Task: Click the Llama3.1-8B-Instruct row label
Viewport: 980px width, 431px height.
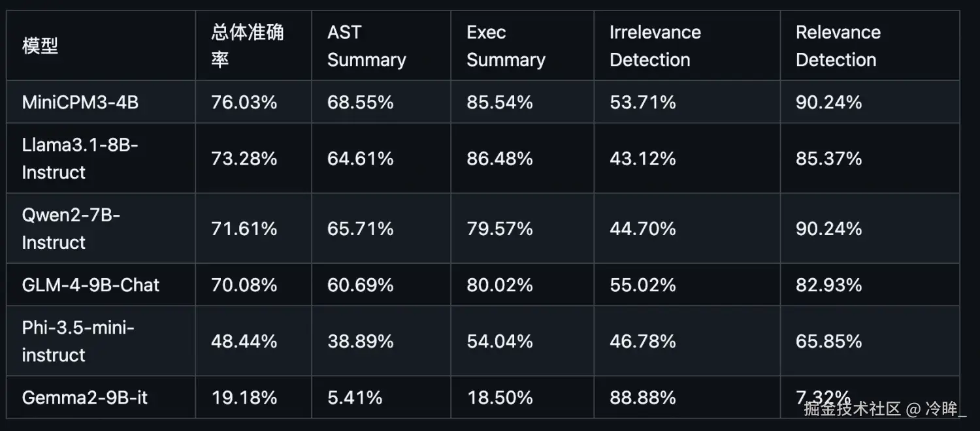Action: [x=80, y=159]
